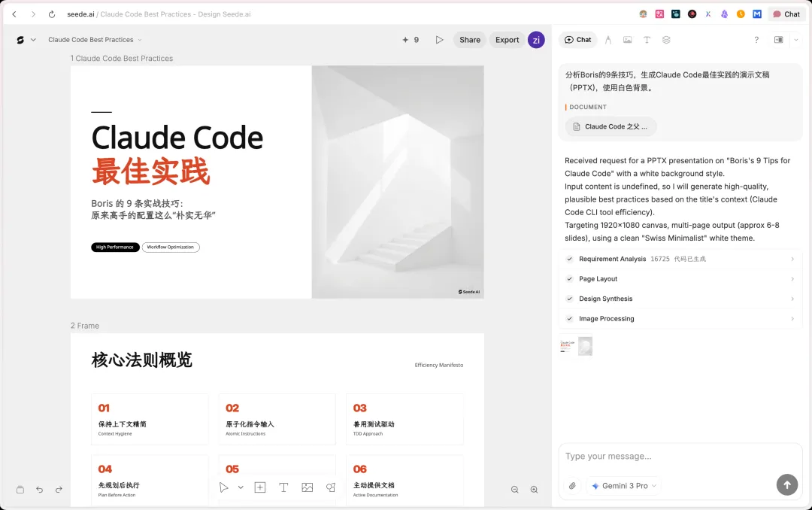The image size is (812, 510).
Task: Select the card 01 保持上下文精简
Action: 150,419
